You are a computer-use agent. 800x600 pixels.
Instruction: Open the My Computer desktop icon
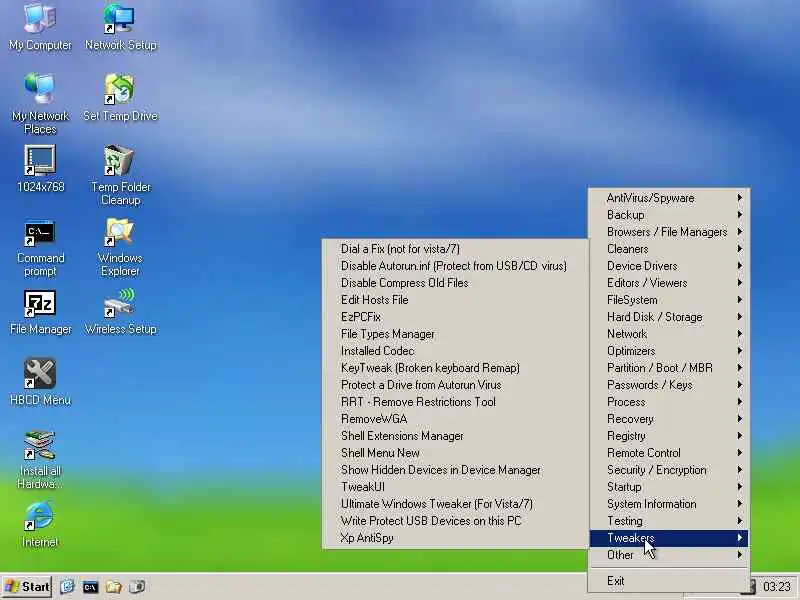click(x=40, y=26)
